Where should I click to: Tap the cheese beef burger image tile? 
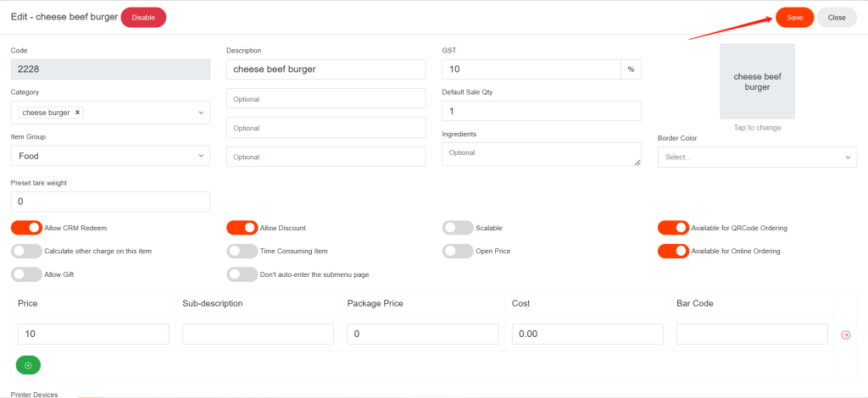click(x=757, y=82)
